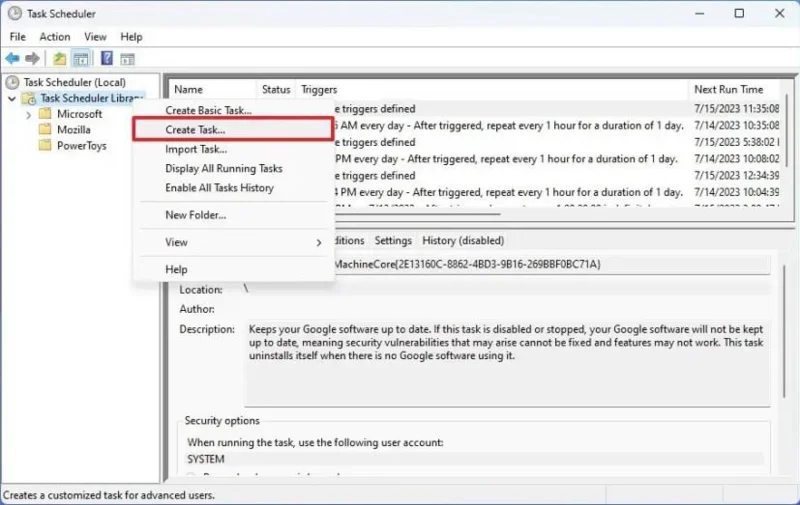Click the PowerToys folder icon
800x505 pixels.
tap(45, 145)
